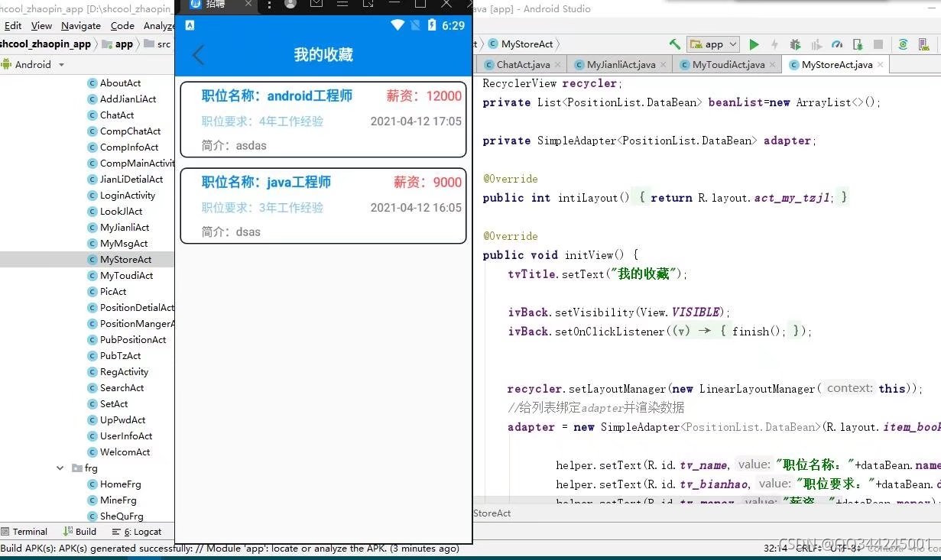Open the android工程师 job card
Screen dimensions: 941x560
(x=323, y=119)
